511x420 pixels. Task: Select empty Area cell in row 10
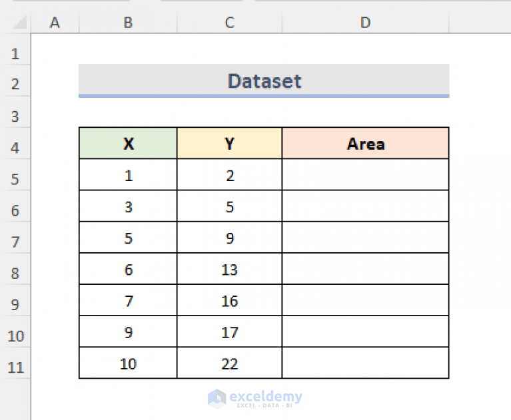(x=365, y=331)
